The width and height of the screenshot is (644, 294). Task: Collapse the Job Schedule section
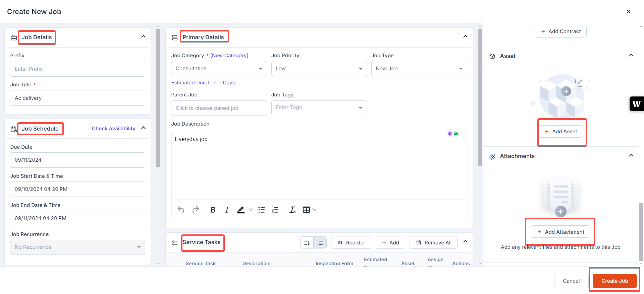[144, 128]
